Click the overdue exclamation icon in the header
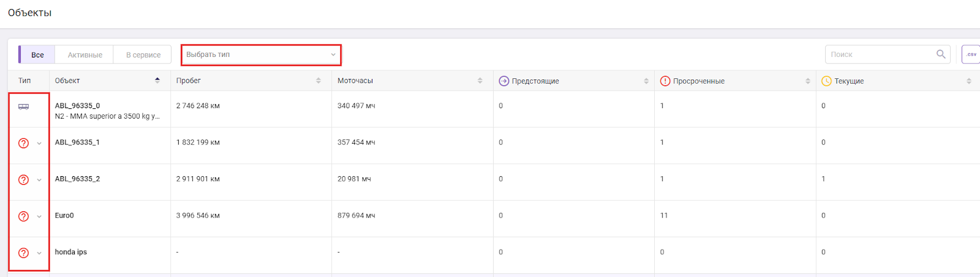Image resolution: width=980 pixels, height=277 pixels. click(665, 81)
